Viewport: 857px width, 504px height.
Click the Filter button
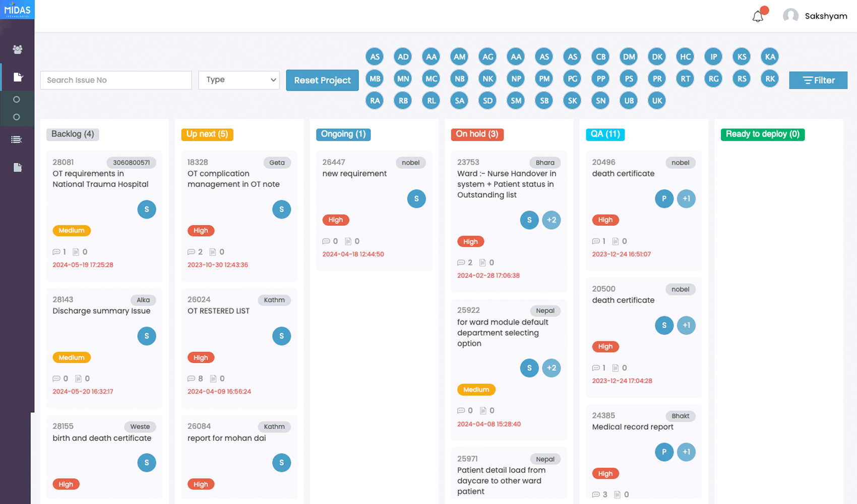click(818, 80)
